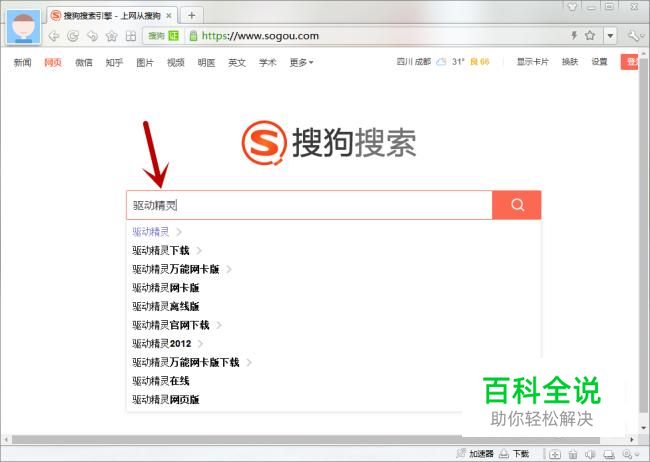Viewport: 650px width, 462px height.
Task: Open the 学术 category
Action: [268, 63]
